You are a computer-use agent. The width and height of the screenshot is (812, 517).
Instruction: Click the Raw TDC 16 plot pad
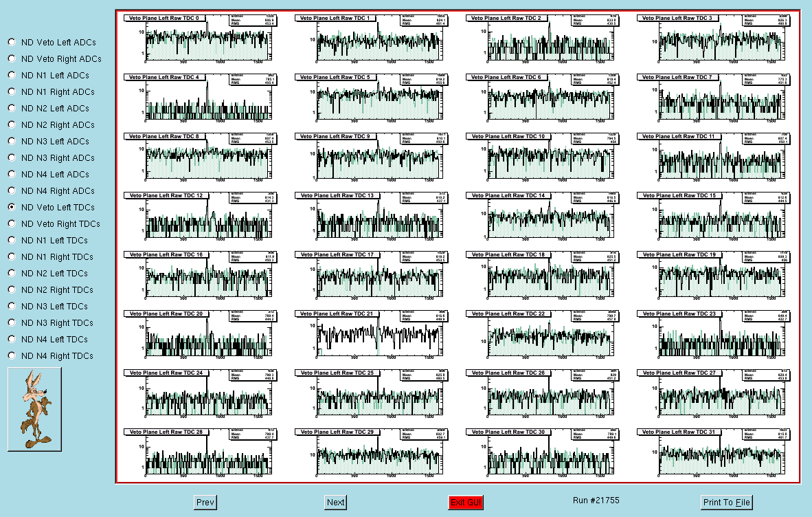pos(201,276)
